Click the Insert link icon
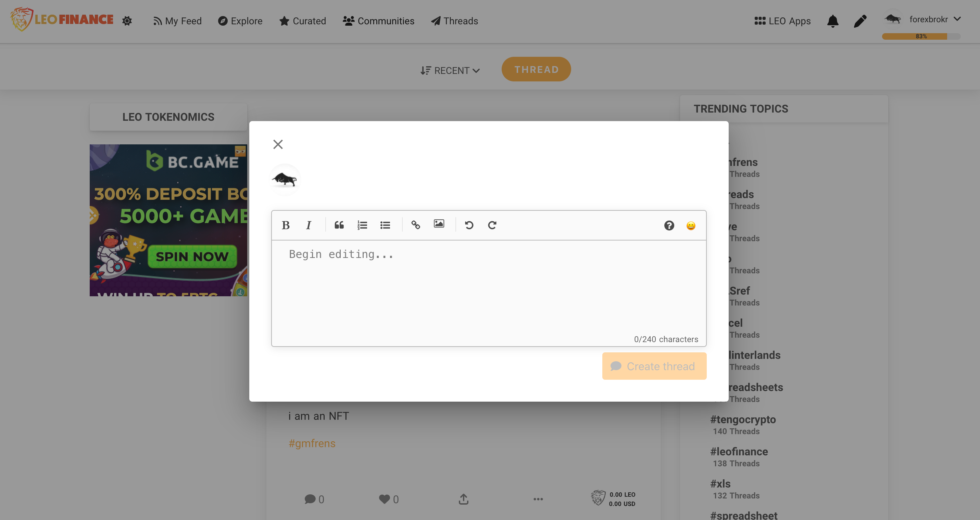Screen dimensions: 980x520 (415, 225)
